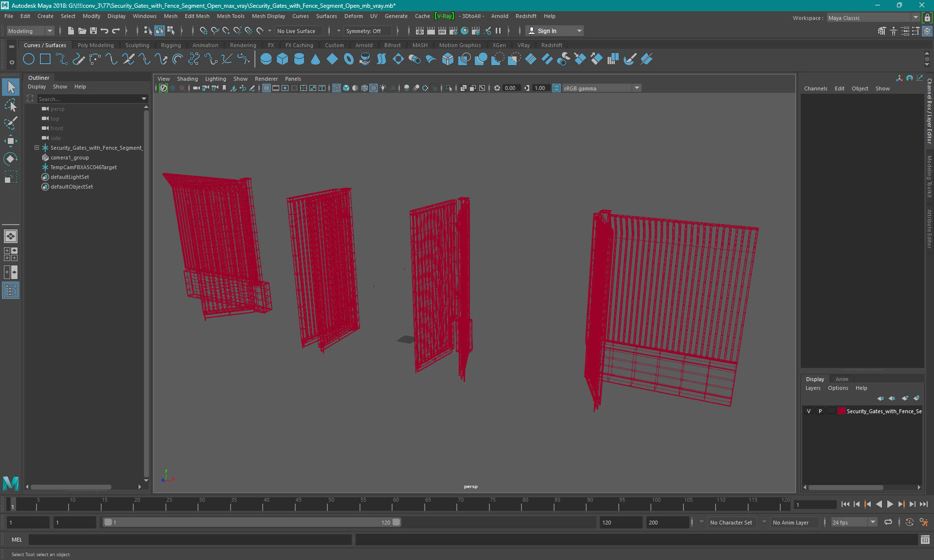Click the MEL command input line
The image size is (934, 560).
190,540
